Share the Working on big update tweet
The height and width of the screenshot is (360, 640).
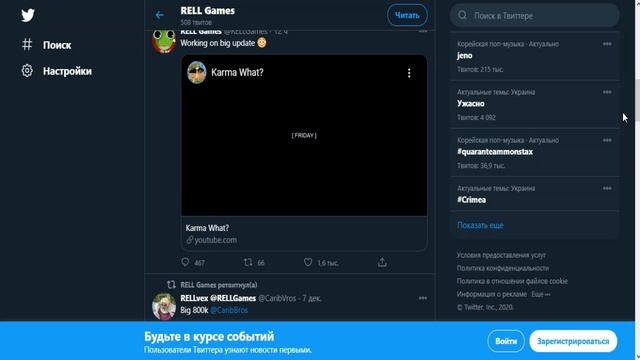[382, 262]
